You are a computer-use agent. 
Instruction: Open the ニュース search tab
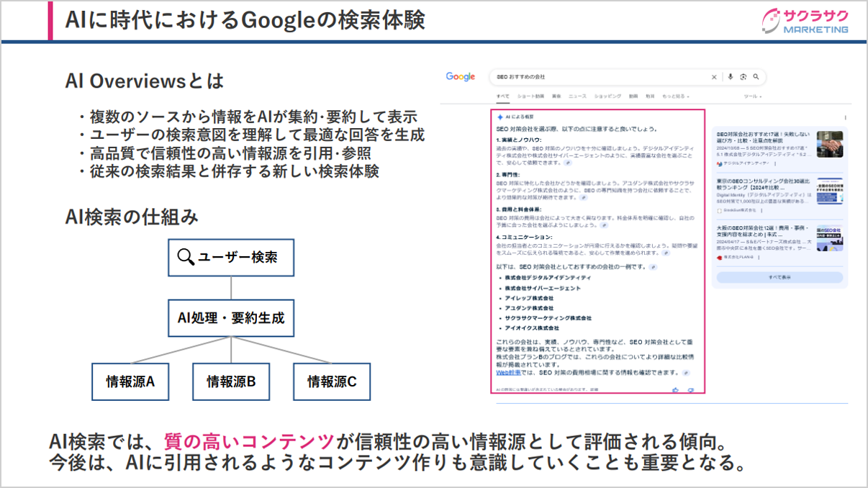(x=577, y=96)
